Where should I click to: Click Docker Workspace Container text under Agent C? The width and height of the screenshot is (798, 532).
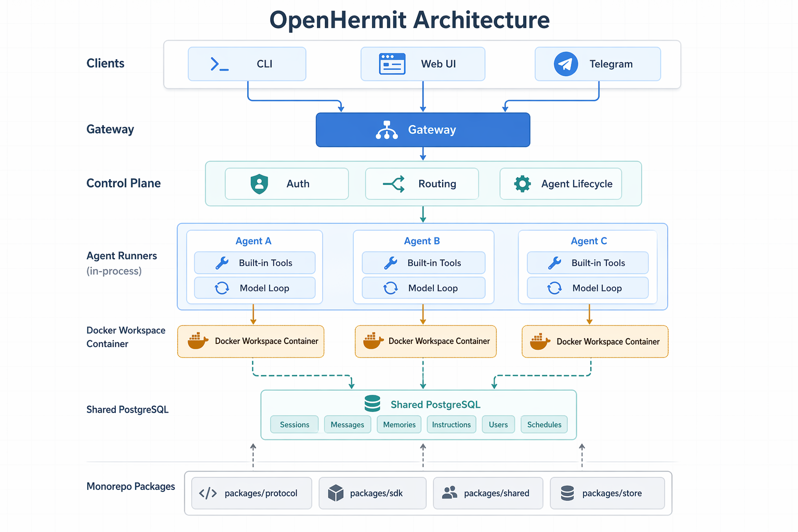[608, 342]
